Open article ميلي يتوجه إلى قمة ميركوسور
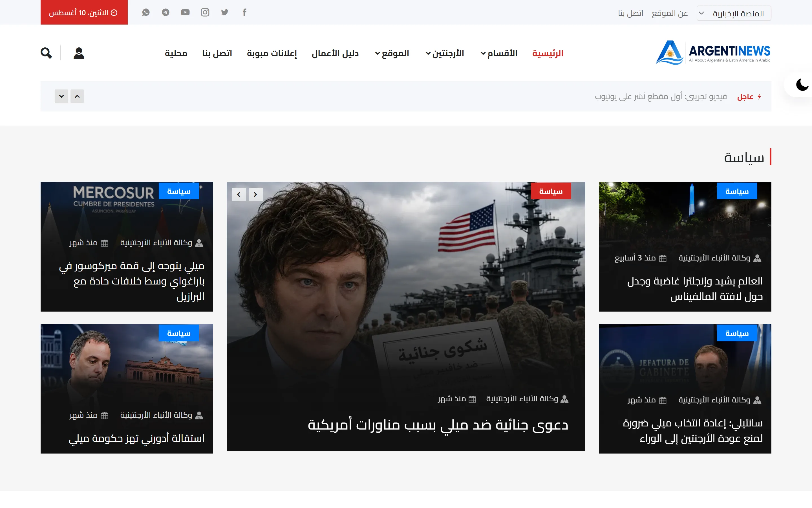Screen dimensions: 812x508 132,281
